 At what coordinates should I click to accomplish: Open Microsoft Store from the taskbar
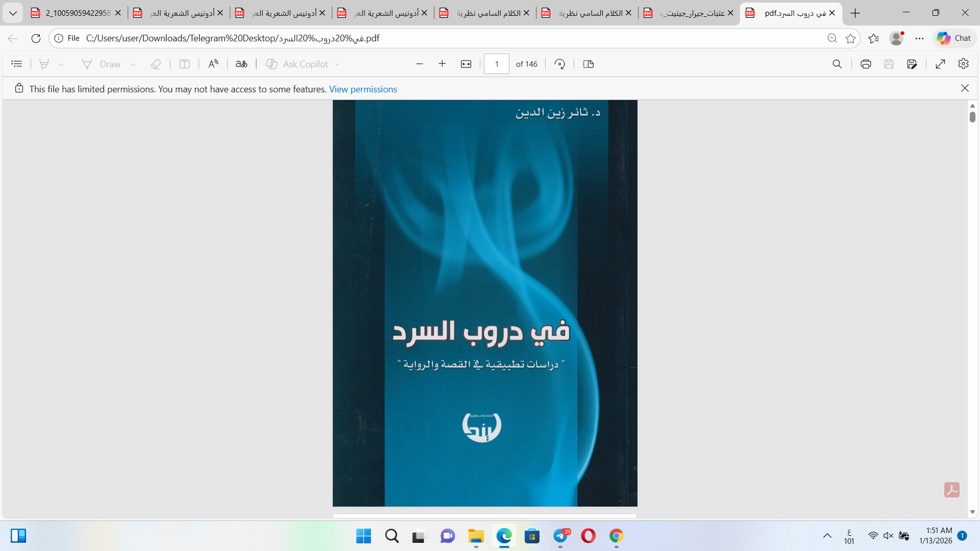click(x=532, y=536)
